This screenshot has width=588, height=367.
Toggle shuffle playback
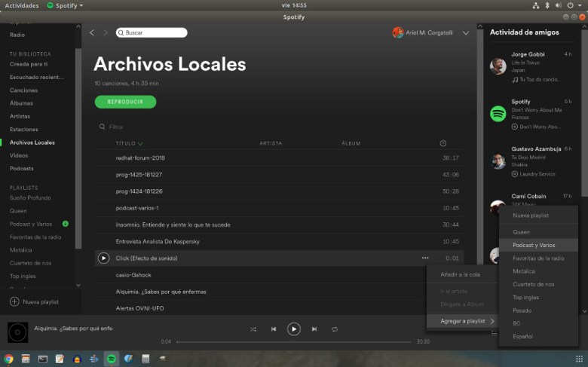[253, 329]
